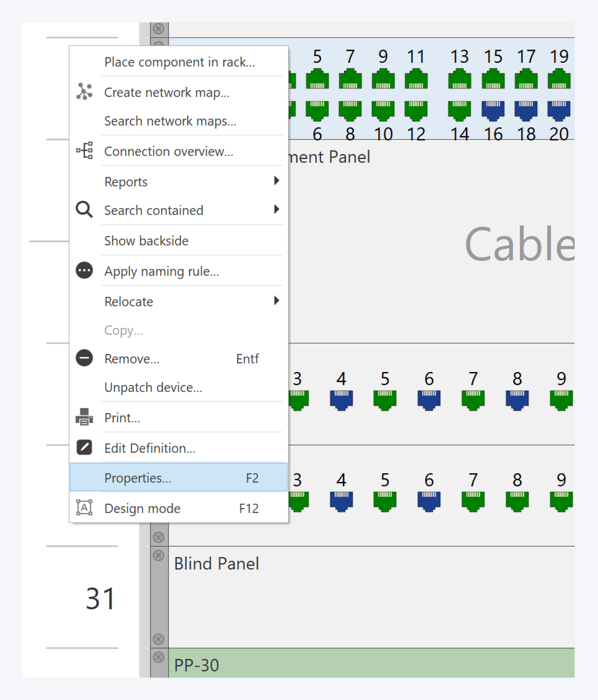Click the minus icon next to Remove
Viewport: 598px width, 700px height.
coord(85,358)
